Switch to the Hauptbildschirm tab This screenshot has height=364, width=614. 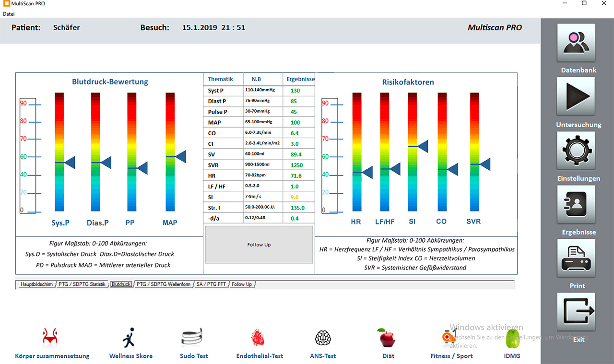[x=36, y=284]
